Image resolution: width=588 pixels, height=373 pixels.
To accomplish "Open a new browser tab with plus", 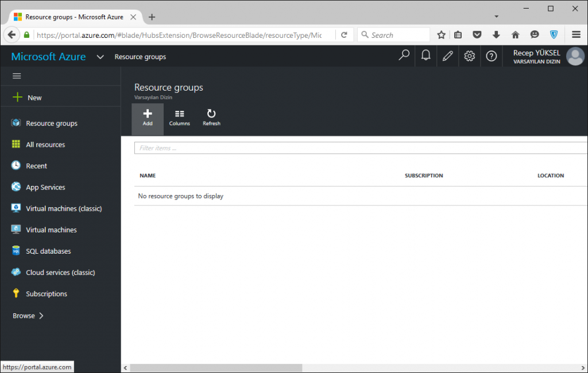I will coord(152,17).
